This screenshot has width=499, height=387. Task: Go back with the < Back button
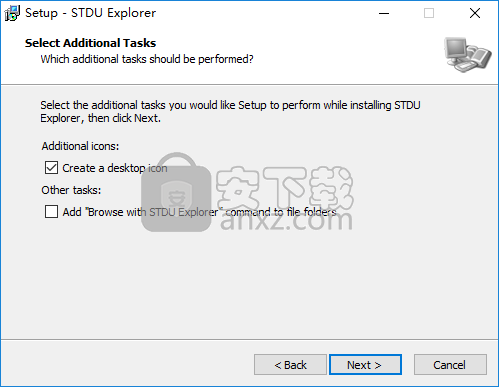click(x=290, y=365)
